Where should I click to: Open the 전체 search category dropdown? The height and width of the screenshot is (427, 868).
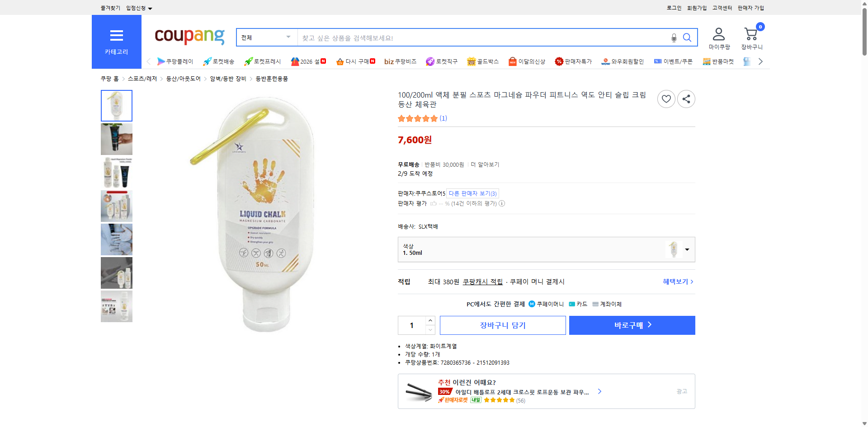tap(266, 38)
